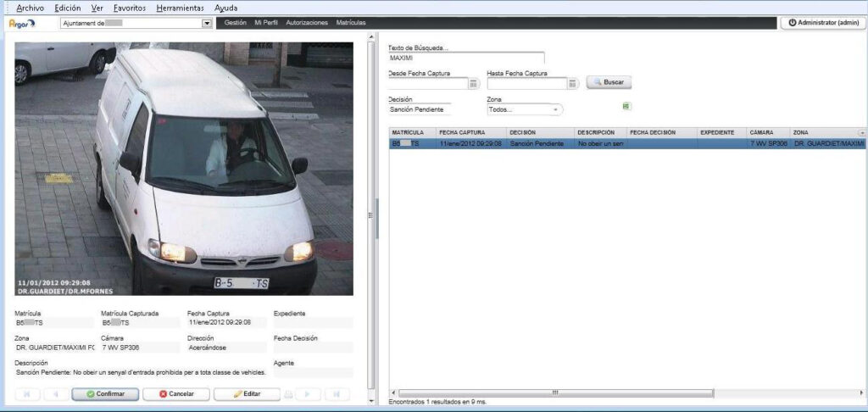This screenshot has height=412, width=868.
Task: Open the Desde Fecha Captura calendar picker
Action: (x=474, y=83)
